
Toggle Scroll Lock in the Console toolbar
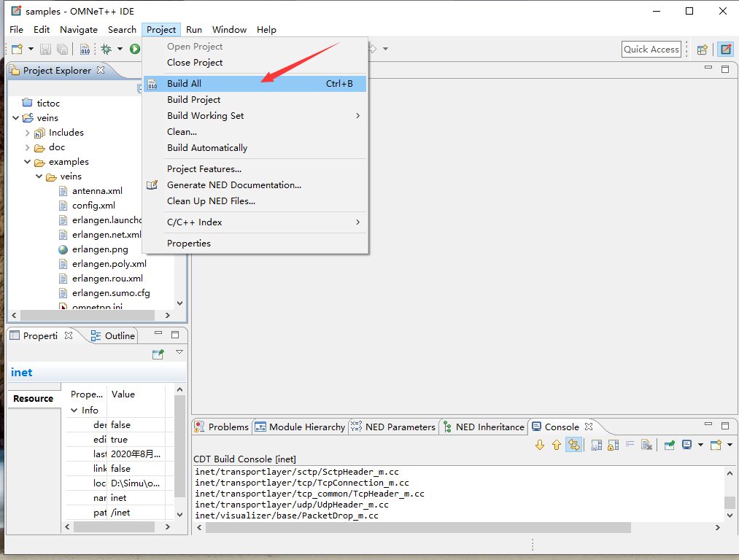(614, 445)
